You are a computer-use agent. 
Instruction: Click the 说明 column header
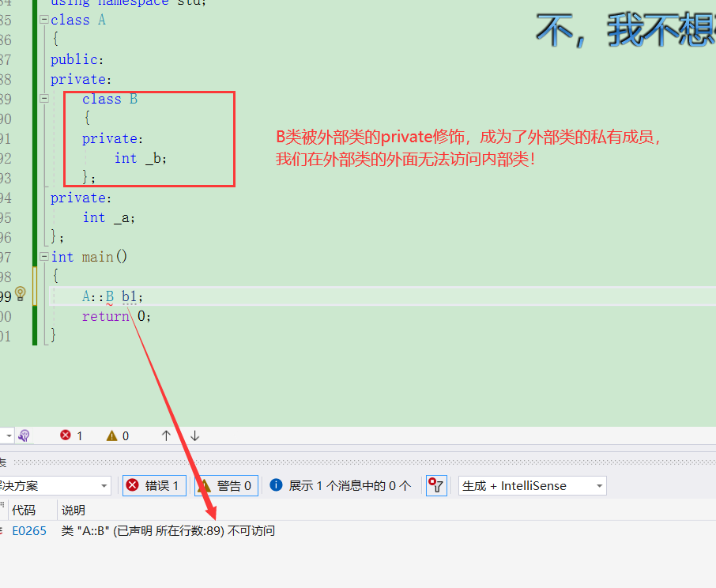point(72,510)
